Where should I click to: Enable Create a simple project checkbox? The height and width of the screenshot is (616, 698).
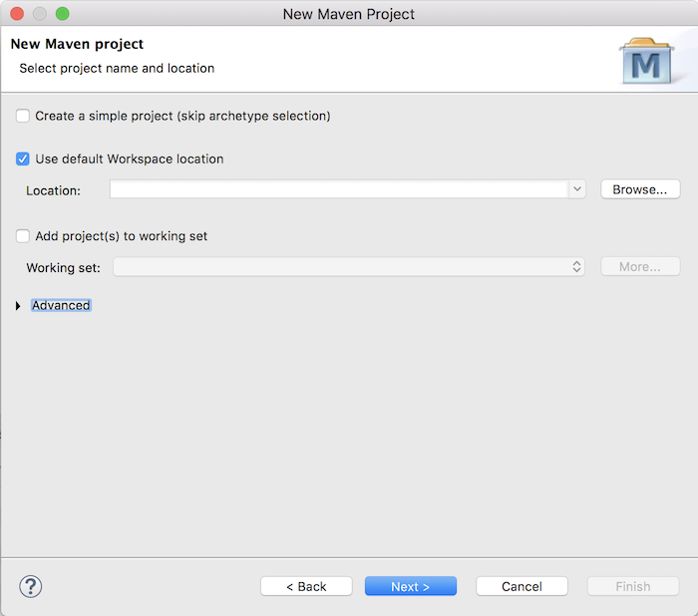23,116
